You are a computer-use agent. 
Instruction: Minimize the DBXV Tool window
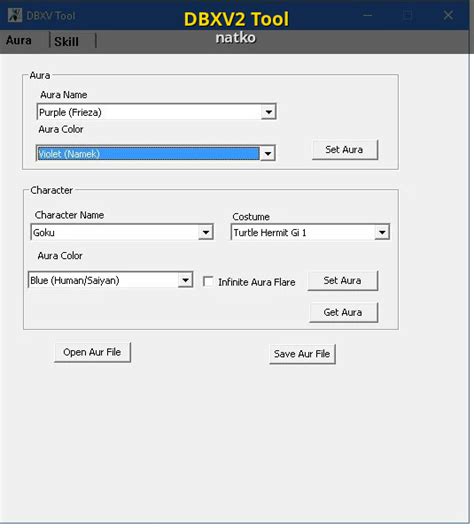coord(368,15)
